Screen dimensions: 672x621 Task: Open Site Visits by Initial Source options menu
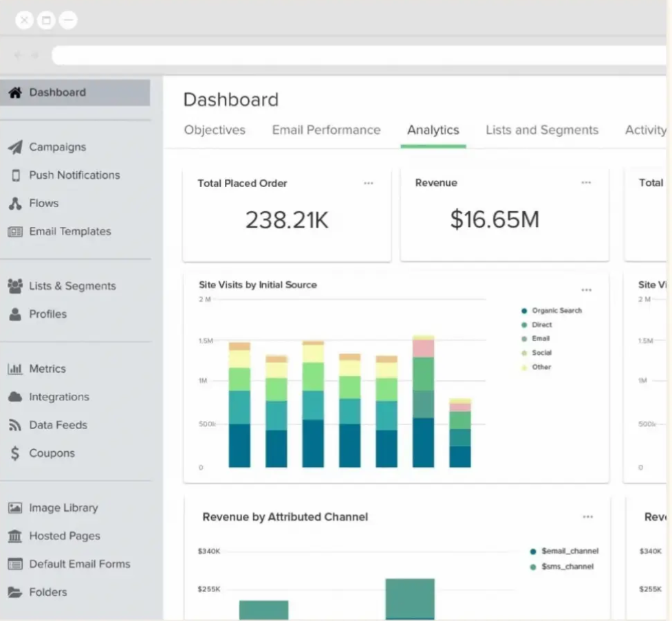586,290
